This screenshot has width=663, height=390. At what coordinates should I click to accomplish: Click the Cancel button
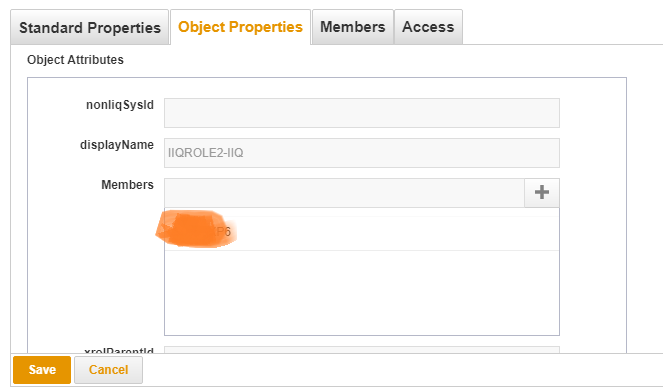(x=108, y=370)
